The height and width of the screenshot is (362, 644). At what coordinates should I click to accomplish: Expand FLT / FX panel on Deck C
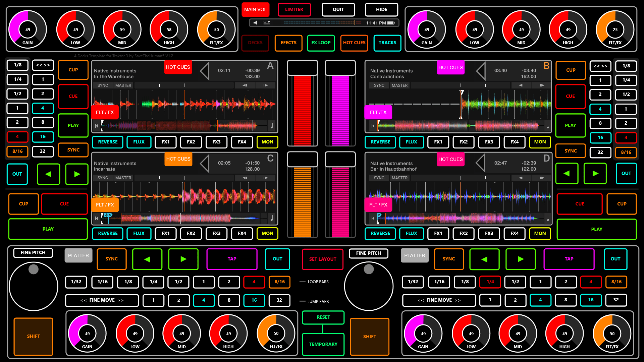(105, 205)
